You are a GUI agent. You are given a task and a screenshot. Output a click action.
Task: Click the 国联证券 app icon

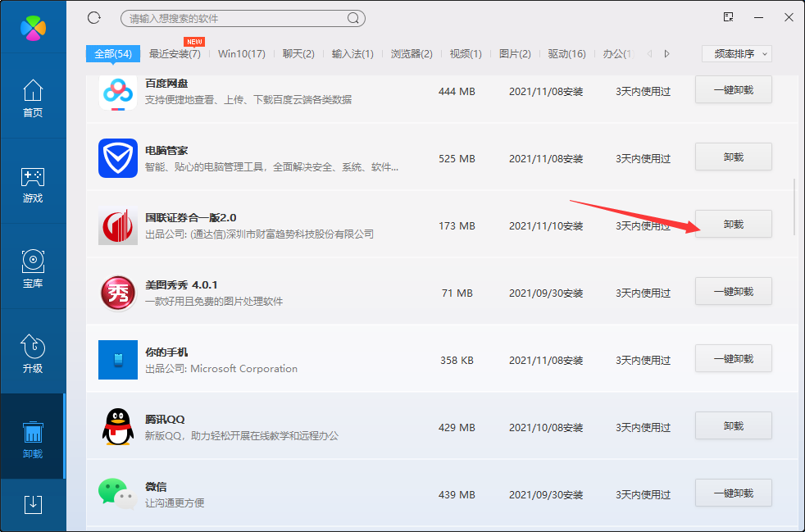[118, 225]
